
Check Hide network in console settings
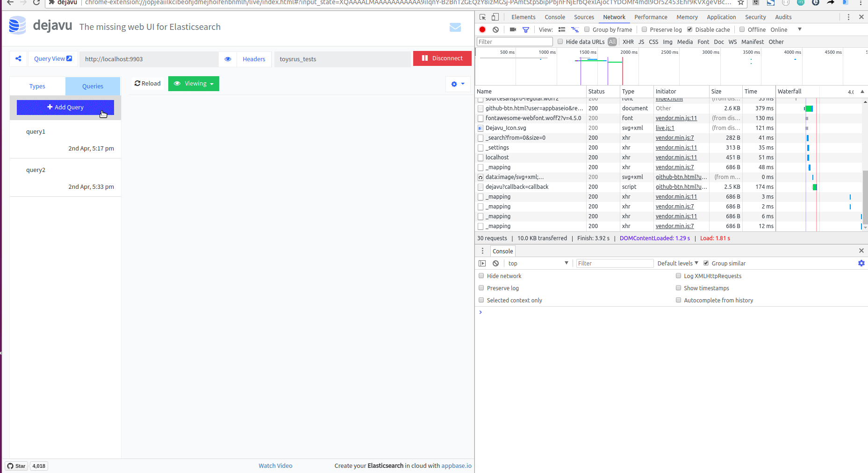(481, 276)
